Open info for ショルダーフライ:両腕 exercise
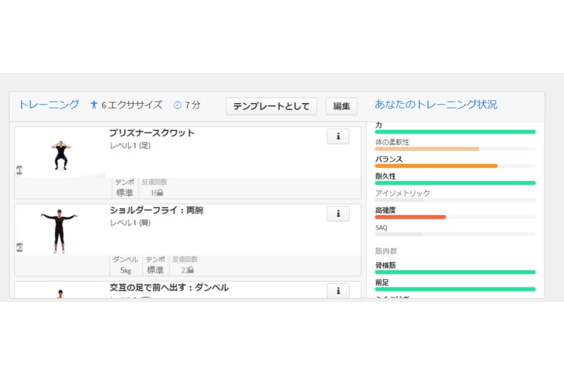The width and height of the screenshot is (564, 376). (x=338, y=214)
